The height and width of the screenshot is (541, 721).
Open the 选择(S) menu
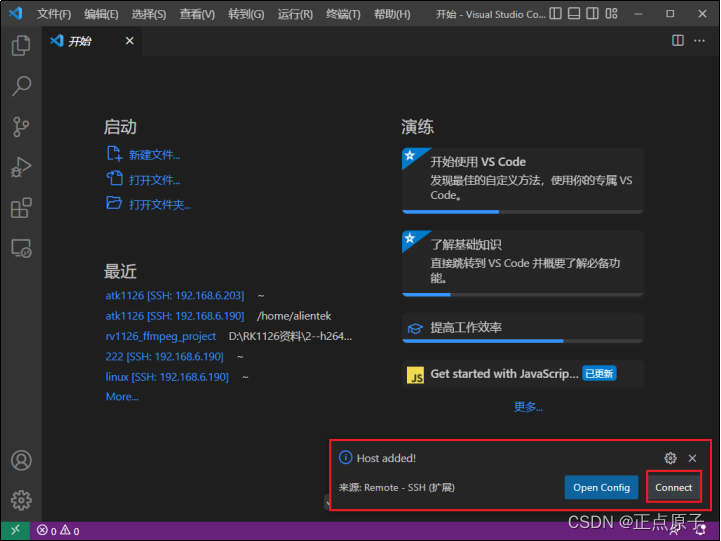coord(149,14)
